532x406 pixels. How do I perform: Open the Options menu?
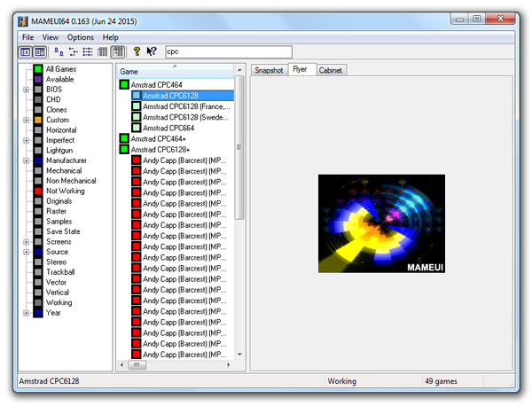pos(81,37)
